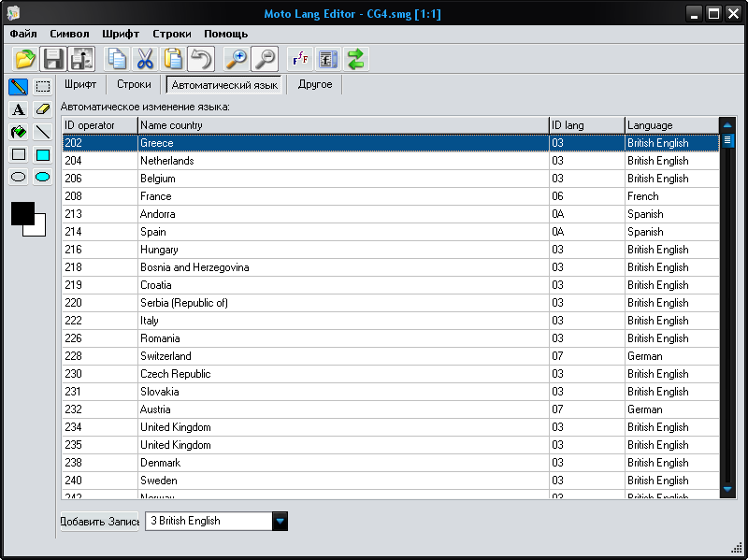Copy using the two-pages toolbar icon
The image size is (748, 560).
pos(117,59)
